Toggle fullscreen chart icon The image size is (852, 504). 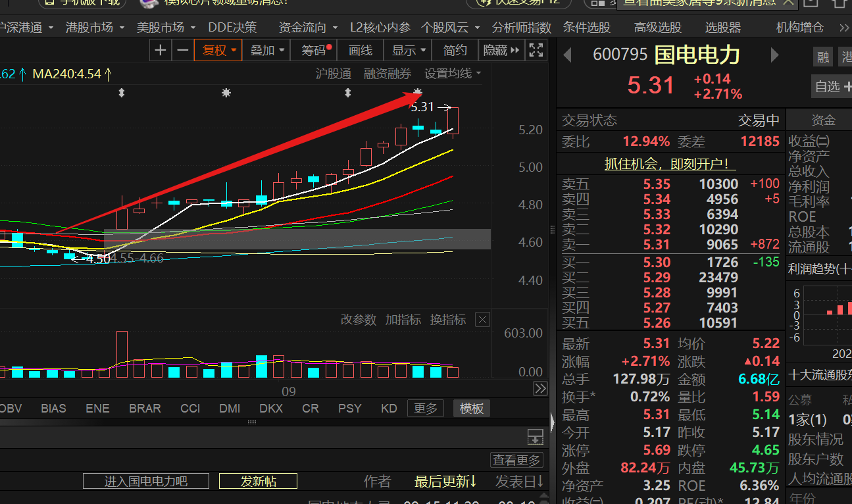536,50
